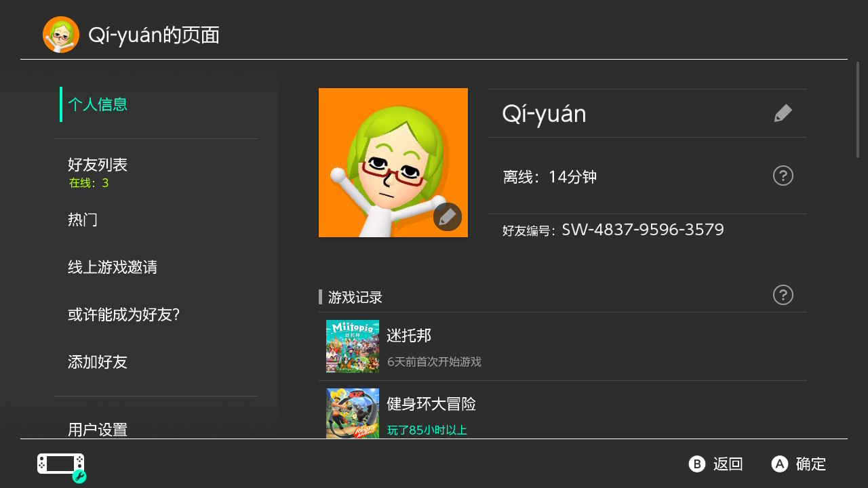Screen dimensions: 868x488
Task: Open the help icon beside 离线：14分钟
Action: 783,176
